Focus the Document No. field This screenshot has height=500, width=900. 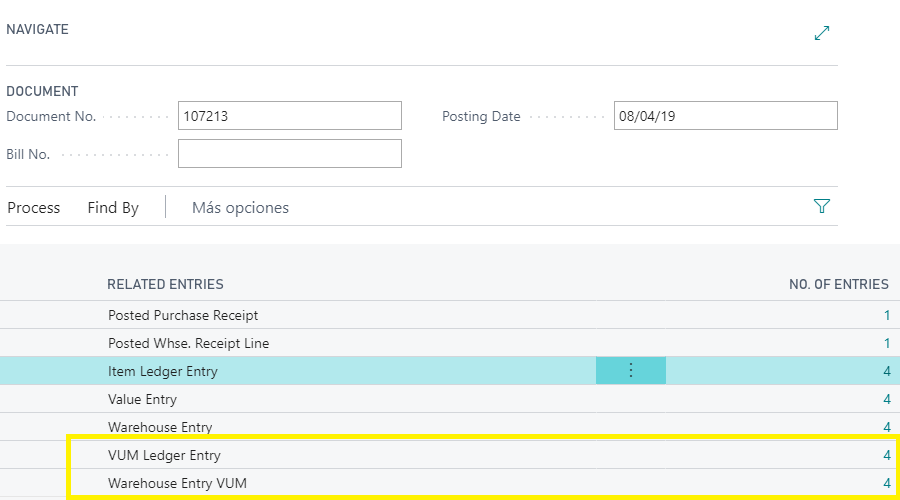tap(289, 116)
